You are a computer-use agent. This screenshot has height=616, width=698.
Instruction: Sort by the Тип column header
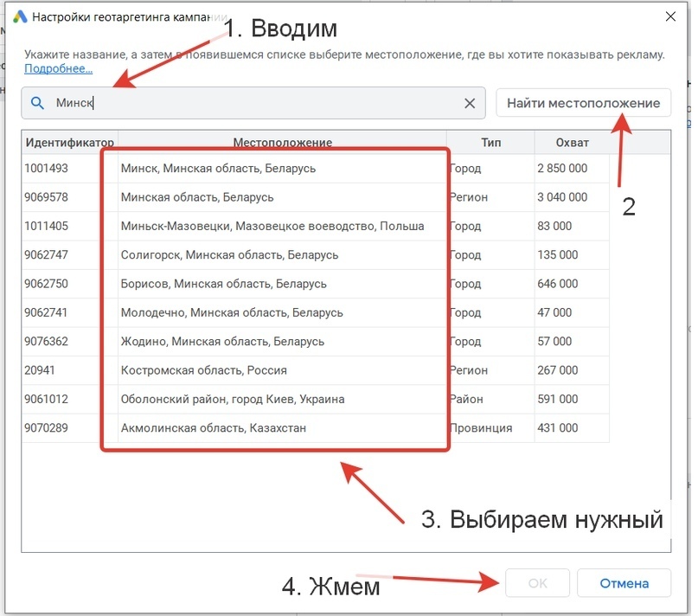pyautogui.click(x=490, y=143)
